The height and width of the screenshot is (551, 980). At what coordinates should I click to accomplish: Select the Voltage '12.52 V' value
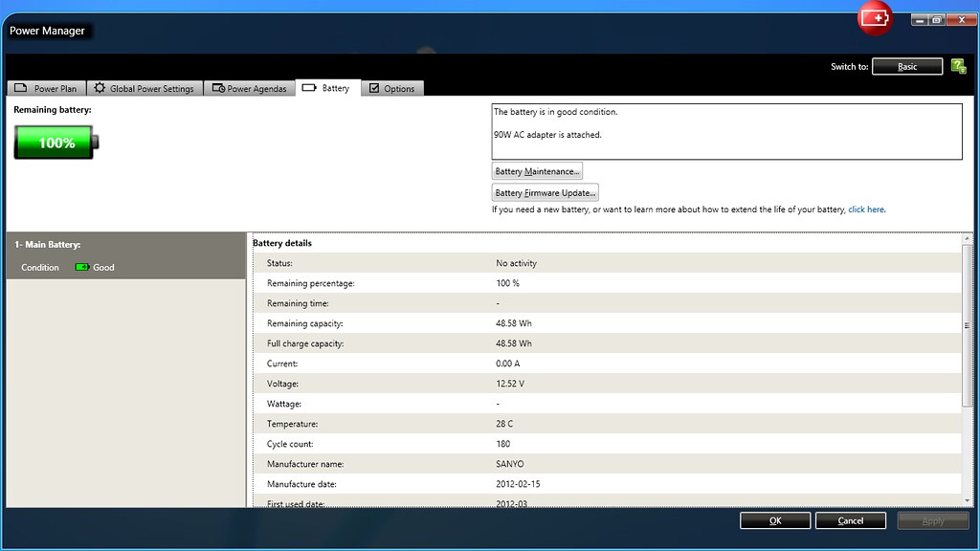coord(510,383)
